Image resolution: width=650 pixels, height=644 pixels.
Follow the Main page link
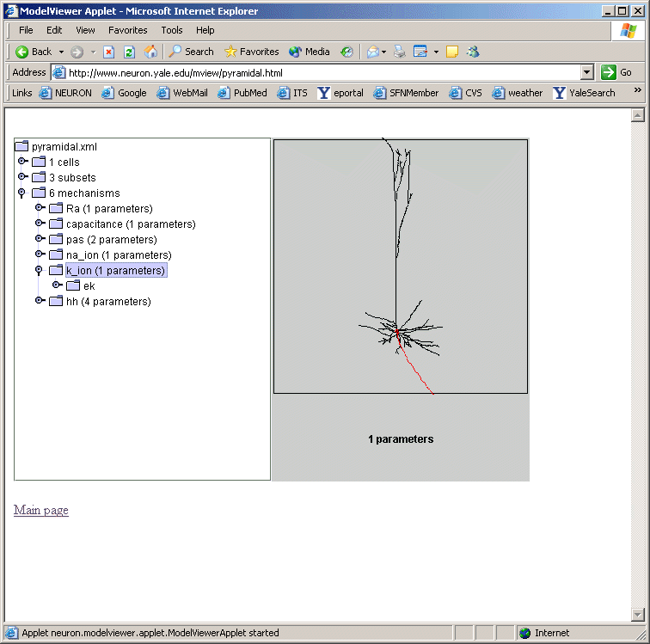(x=41, y=511)
